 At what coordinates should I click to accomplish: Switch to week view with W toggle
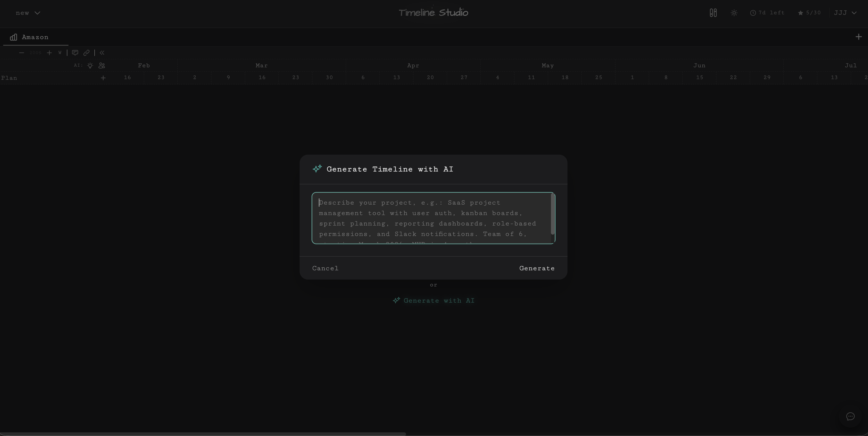pyautogui.click(x=60, y=53)
